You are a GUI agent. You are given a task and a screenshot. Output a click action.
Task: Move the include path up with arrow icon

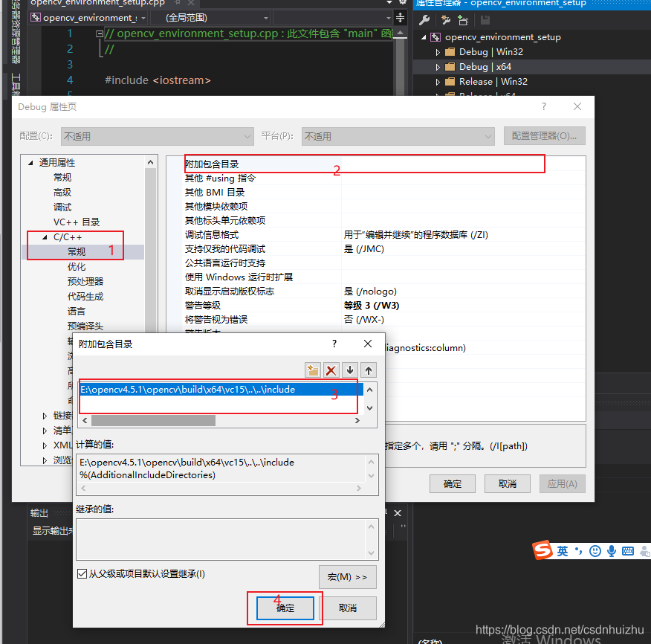click(x=369, y=370)
